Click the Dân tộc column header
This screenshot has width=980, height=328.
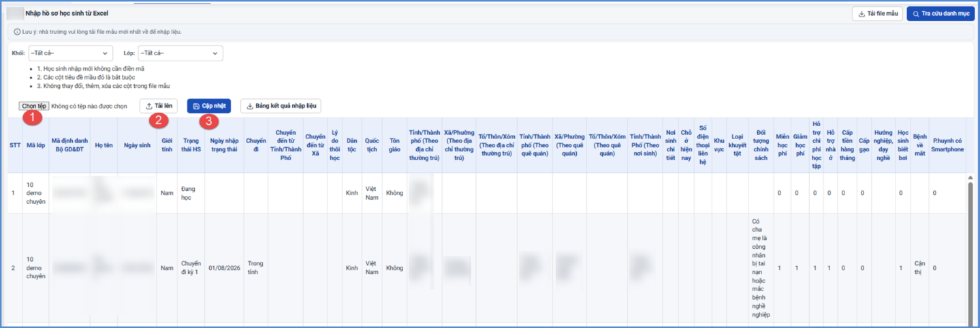[351, 145]
